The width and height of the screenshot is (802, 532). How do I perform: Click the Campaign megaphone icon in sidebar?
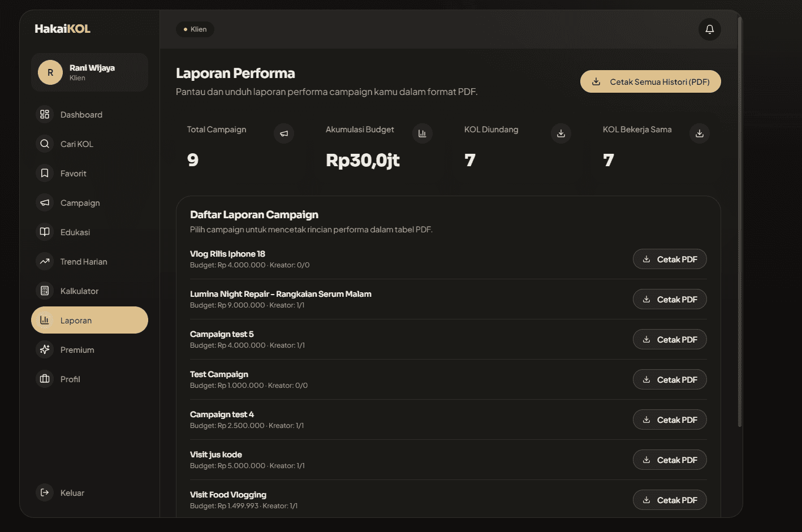tap(45, 202)
